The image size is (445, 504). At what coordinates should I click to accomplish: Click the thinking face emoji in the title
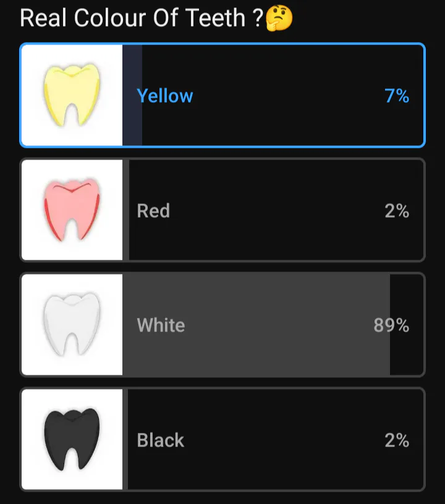pos(279,18)
